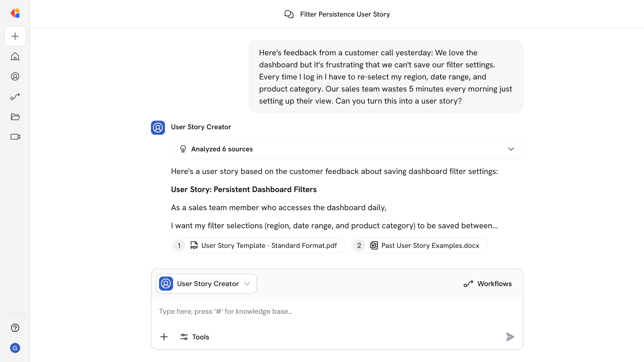Open the video recordings sidebar icon
The height and width of the screenshot is (362, 644).
15,137
